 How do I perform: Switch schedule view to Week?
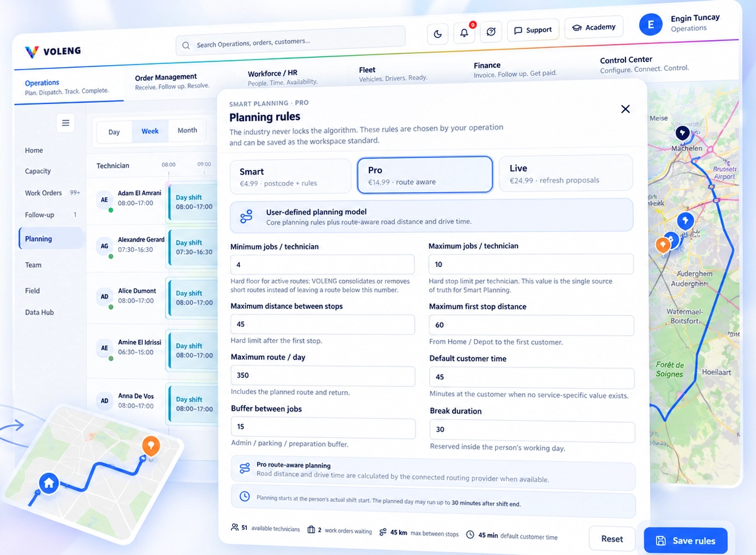[150, 131]
